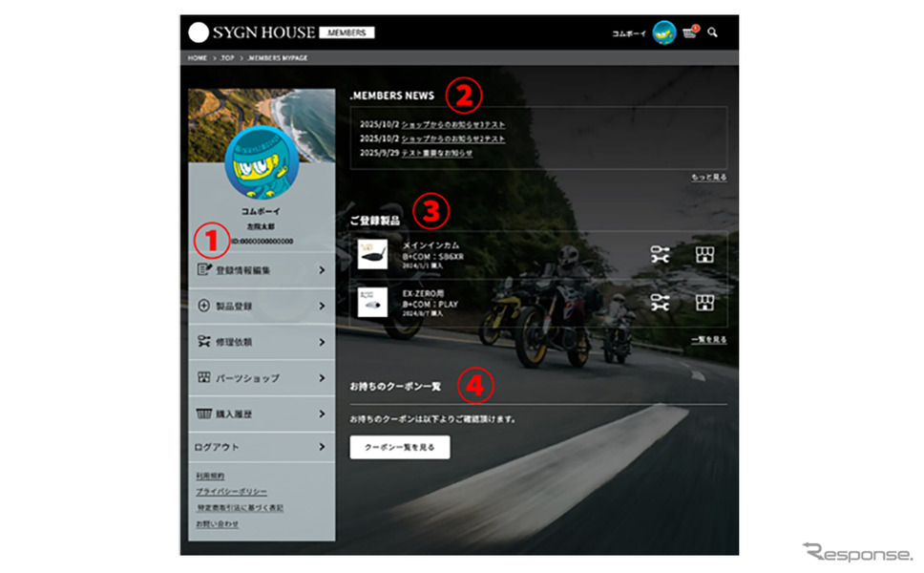Click もっと見る under Members News
The image size is (924, 573).
pos(709,178)
